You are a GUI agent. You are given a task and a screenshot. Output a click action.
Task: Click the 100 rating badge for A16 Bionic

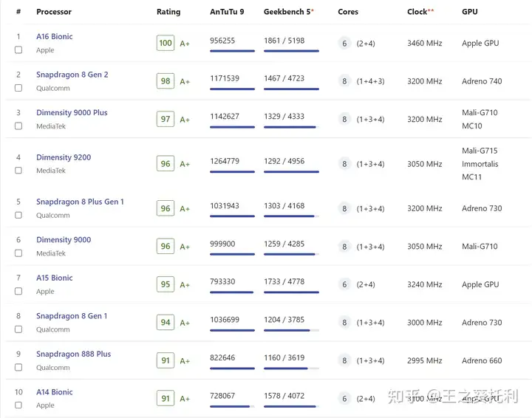click(x=166, y=43)
